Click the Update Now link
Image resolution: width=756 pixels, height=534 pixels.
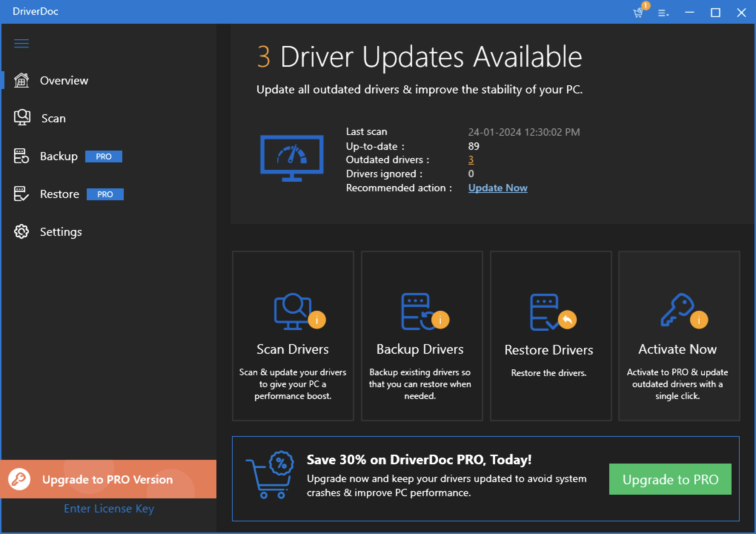[498, 188]
